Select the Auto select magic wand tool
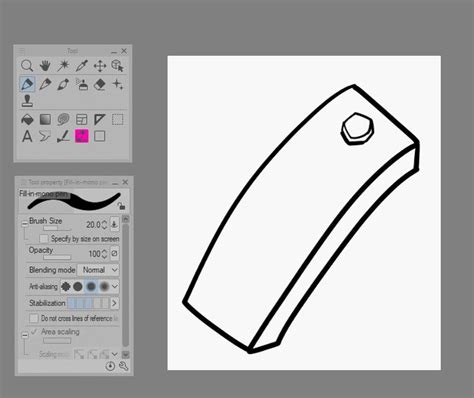The height and width of the screenshot is (398, 474). click(63, 66)
